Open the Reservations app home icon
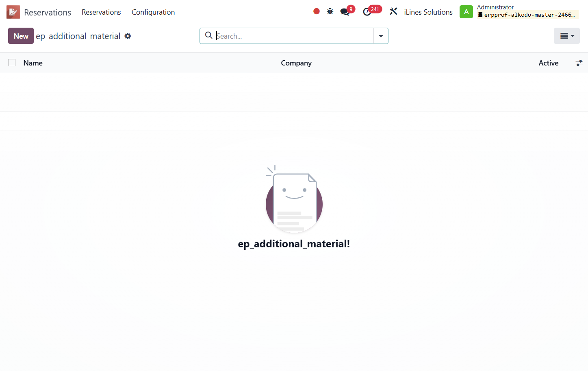Image resolution: width=588 pixels, height=371 pixels. (x=13, y=12)
